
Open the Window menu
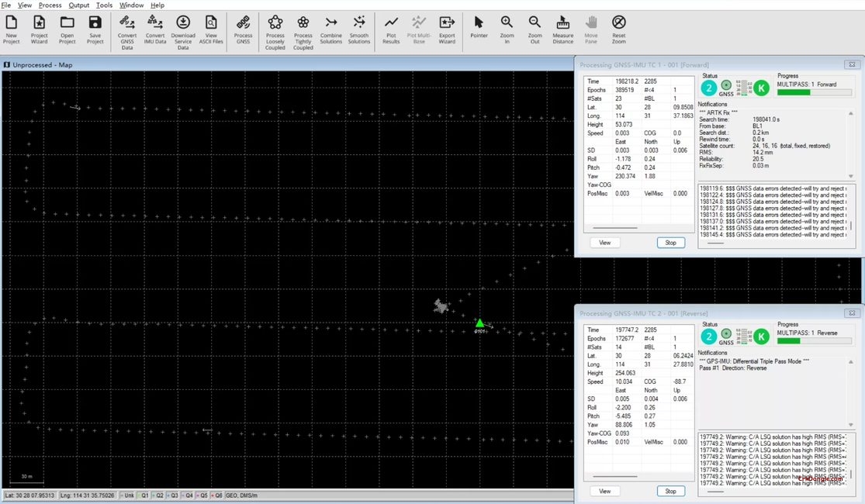point(131,5)
